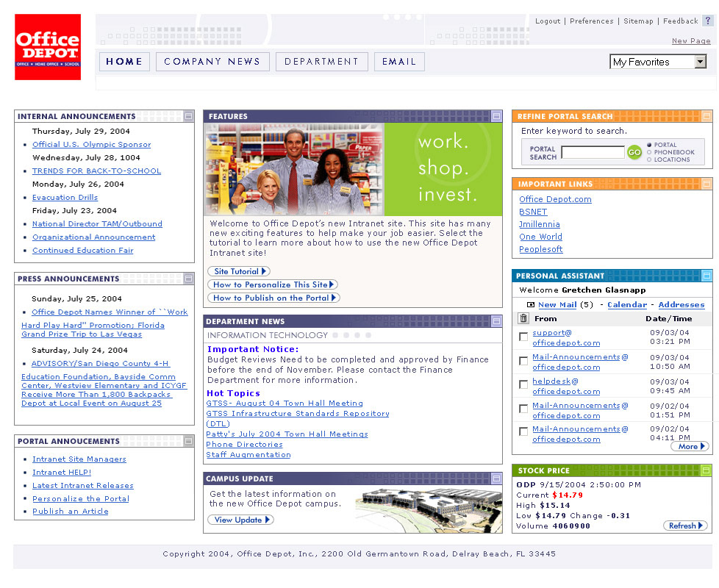
Task: Open GTSS- August 04 Town Hall Meeting
Action: coord(285,403)
